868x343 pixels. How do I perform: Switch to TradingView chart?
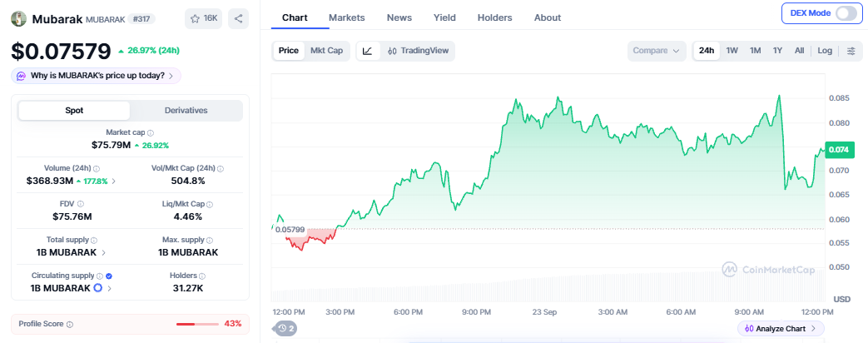[418, 51]
